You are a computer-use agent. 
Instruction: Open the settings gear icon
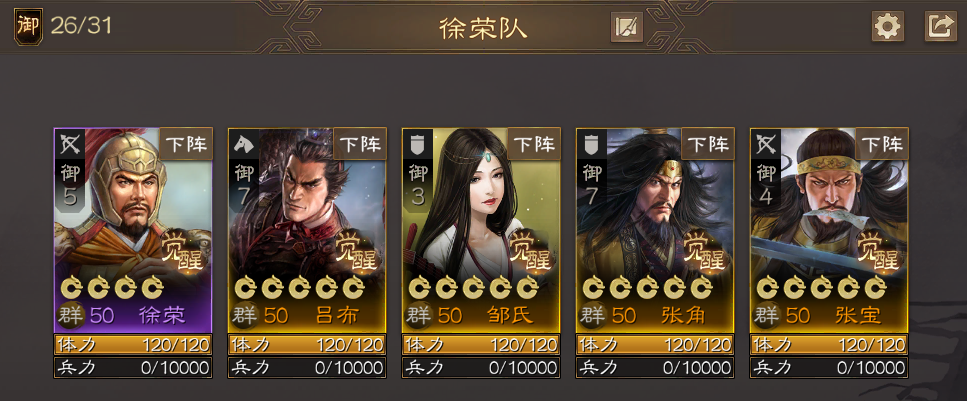(x=888, y=27)
